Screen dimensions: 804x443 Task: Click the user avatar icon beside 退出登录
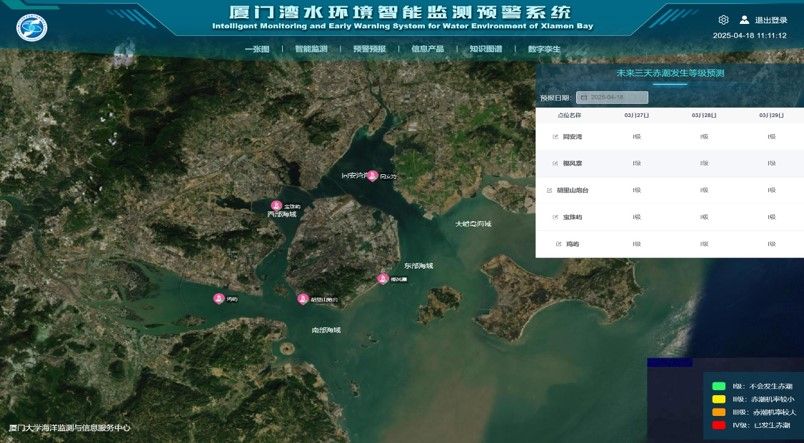click(x=744, y=20)
